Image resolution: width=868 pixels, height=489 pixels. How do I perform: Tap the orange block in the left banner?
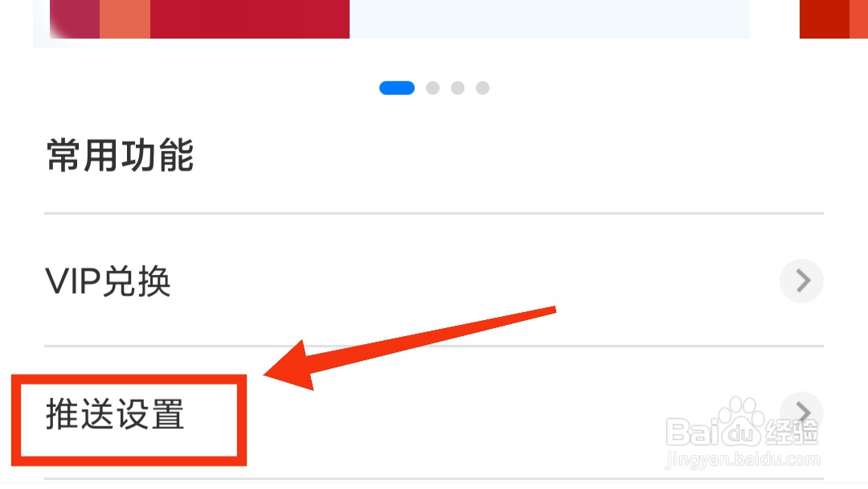click(x=125, y=18)
